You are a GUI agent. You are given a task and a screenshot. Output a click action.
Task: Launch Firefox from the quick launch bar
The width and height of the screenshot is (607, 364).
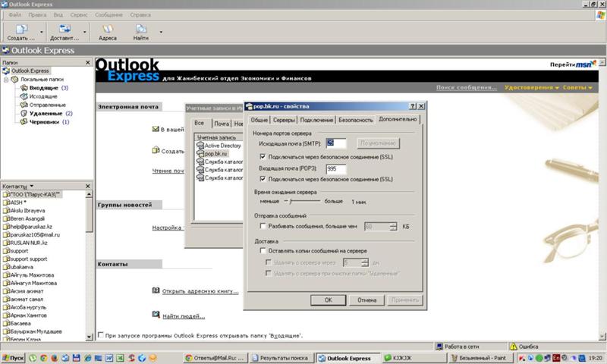(54, 358)
